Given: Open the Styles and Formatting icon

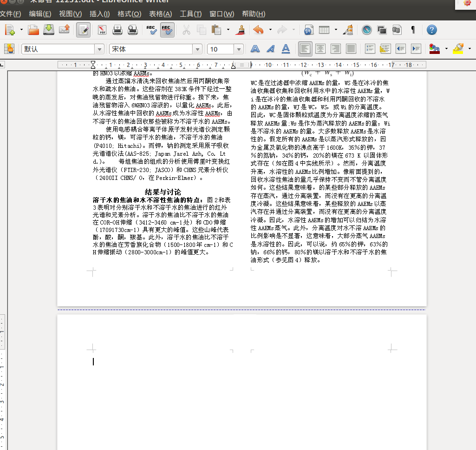Looking at the screenshot, I should [x=9, y=49].
